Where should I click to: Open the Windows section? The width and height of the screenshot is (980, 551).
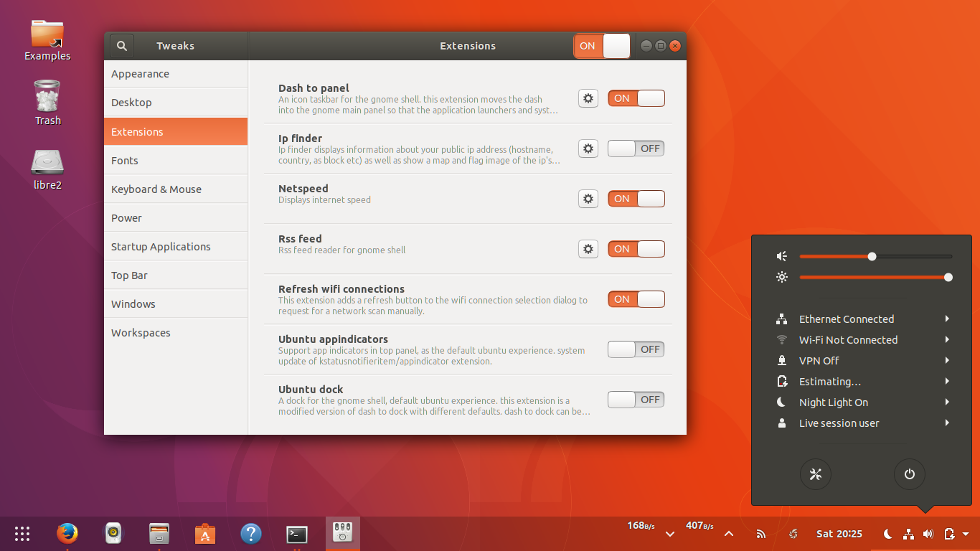(176, 304)
